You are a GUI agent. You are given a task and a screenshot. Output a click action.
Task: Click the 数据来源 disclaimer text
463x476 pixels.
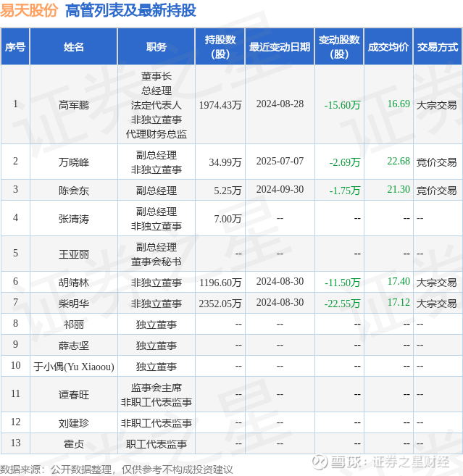116,469
